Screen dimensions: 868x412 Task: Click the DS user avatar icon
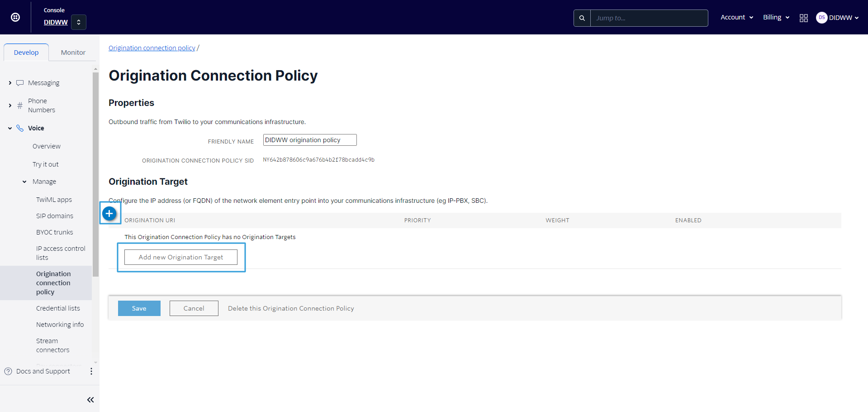821,18
